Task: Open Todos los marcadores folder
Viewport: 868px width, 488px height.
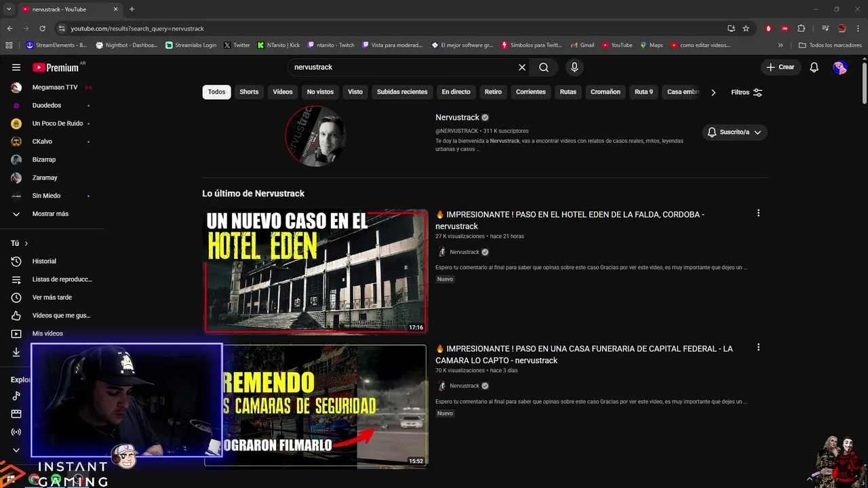Action: tap(830, 45)
